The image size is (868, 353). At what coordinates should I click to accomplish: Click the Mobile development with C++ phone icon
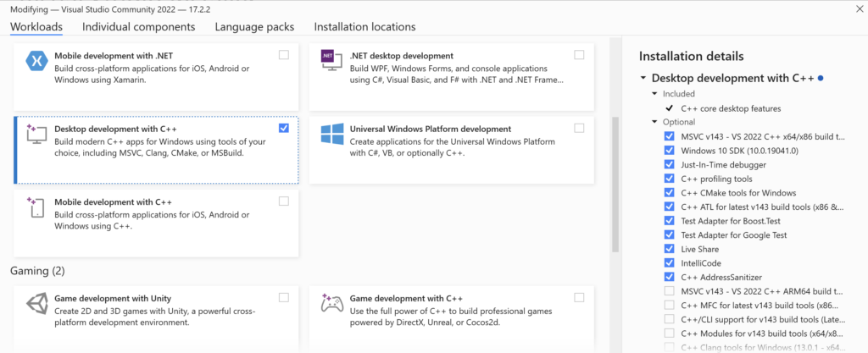point(37,207)
